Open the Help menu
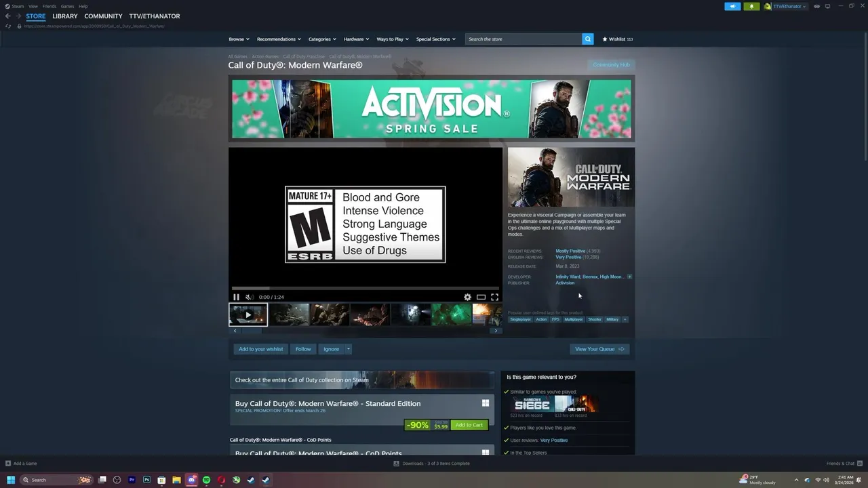The width and height of the screenshot is (868, 488). (83, 6)
